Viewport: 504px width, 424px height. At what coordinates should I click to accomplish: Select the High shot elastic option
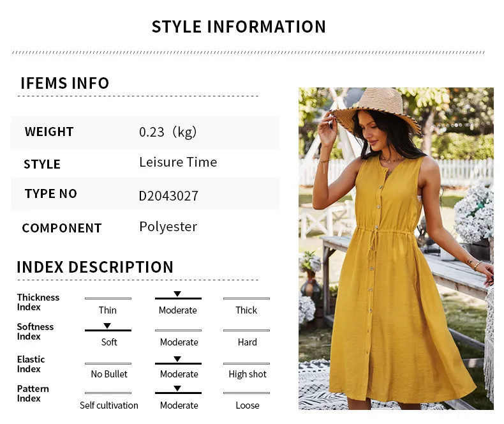[248, 374]
